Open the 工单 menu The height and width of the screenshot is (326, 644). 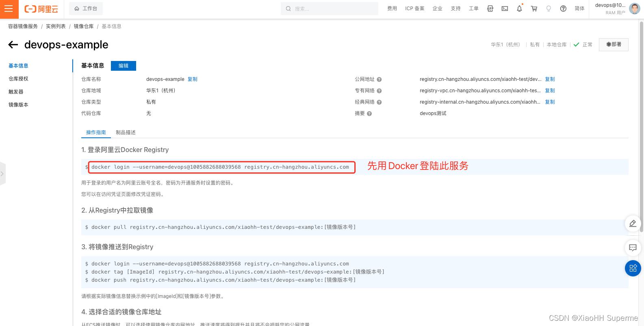pyautogui.click(x=474, y=9)
